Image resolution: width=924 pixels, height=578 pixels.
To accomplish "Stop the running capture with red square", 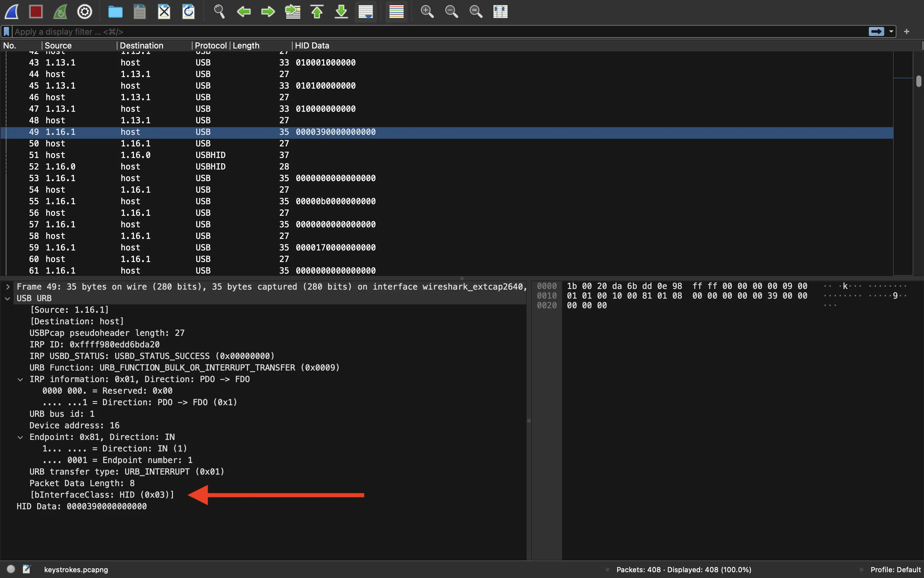I will pyautogui.click(x=36, y=12).
